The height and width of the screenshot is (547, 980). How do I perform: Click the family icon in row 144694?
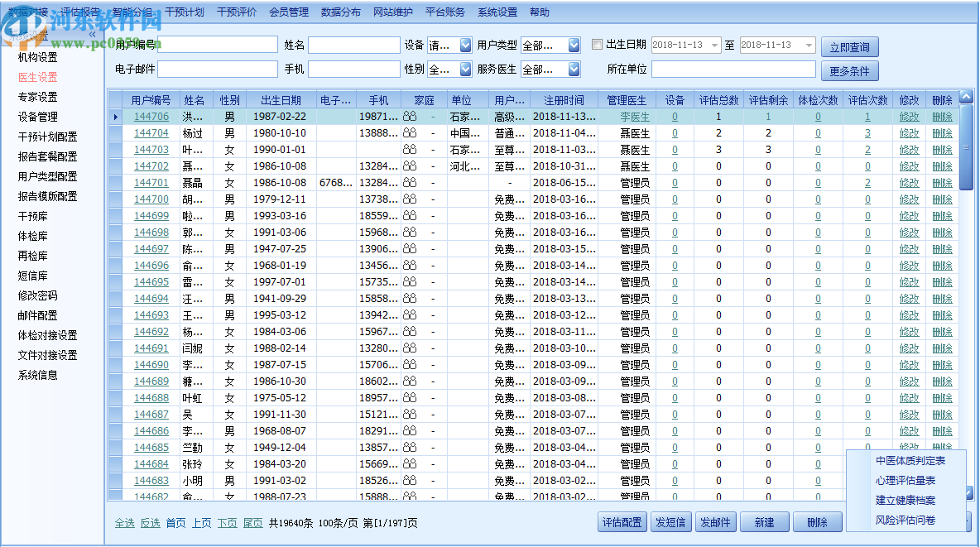point(410,299)
